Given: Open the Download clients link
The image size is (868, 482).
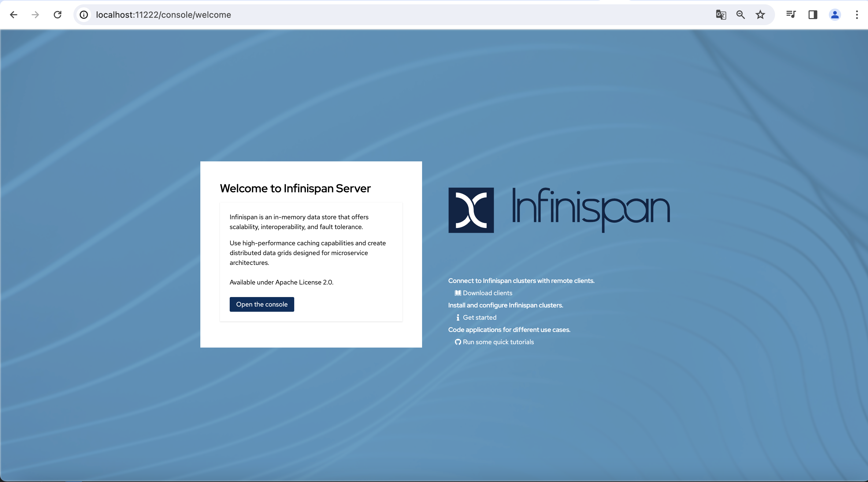Looking at the screenshot, I should 487,293.
